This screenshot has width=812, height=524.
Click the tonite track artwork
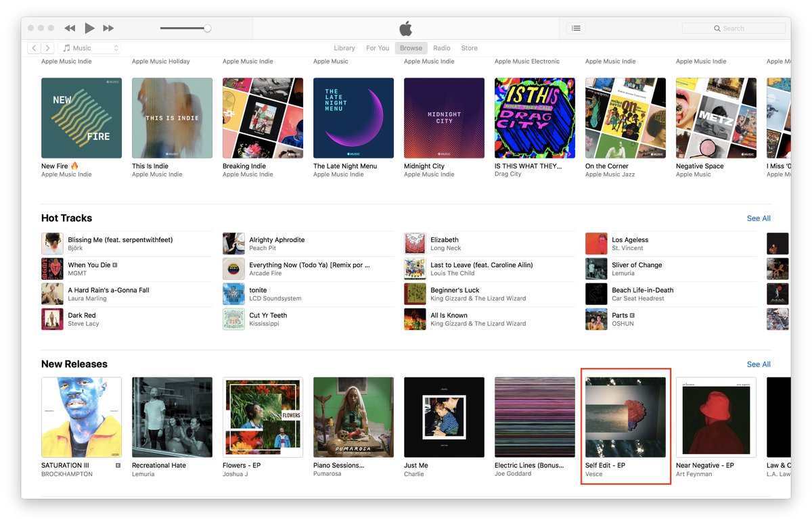pyautogui.click(x=233, y=293)
